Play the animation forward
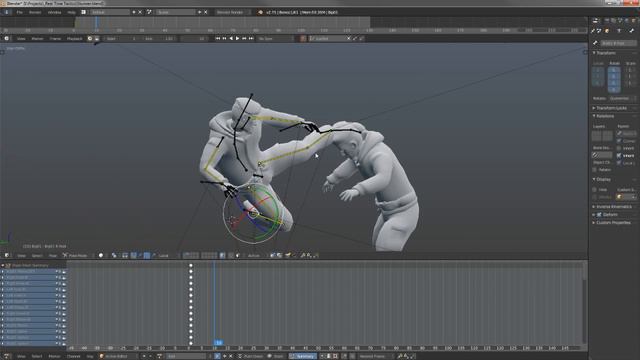This screenshot has width=640, height=360. [x=238, y=38]
